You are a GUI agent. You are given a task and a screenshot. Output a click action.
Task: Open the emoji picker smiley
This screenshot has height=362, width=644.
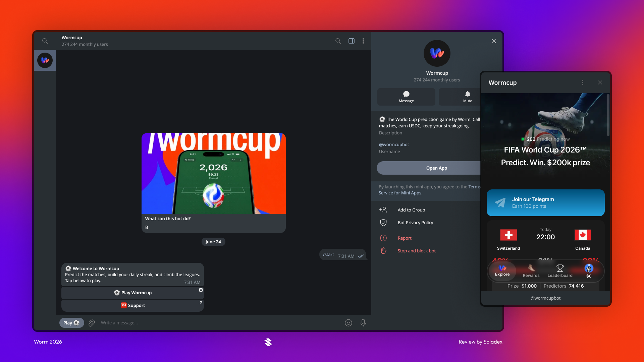point(348,323)
